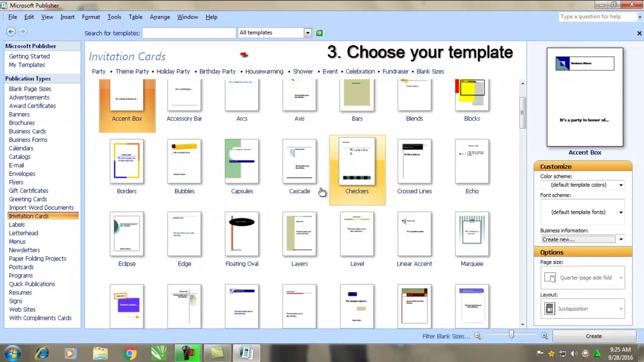Click the back navigation arrow
This screenshot has width=644, height=362.
pos(11,32)
